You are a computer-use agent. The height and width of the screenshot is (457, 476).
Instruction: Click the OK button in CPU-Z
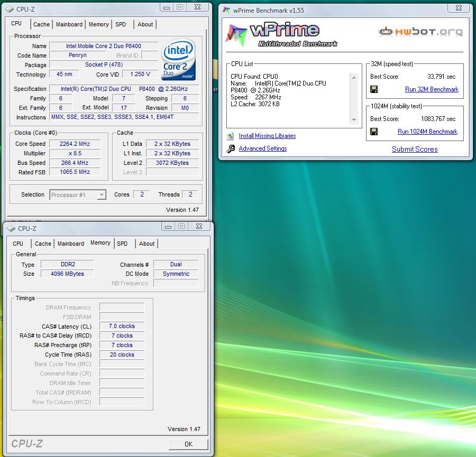click(188, 444)
